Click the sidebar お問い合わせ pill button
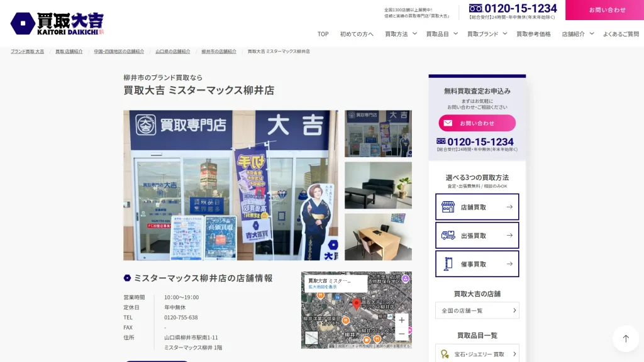644x362 pixels. (x=477, y=123)
